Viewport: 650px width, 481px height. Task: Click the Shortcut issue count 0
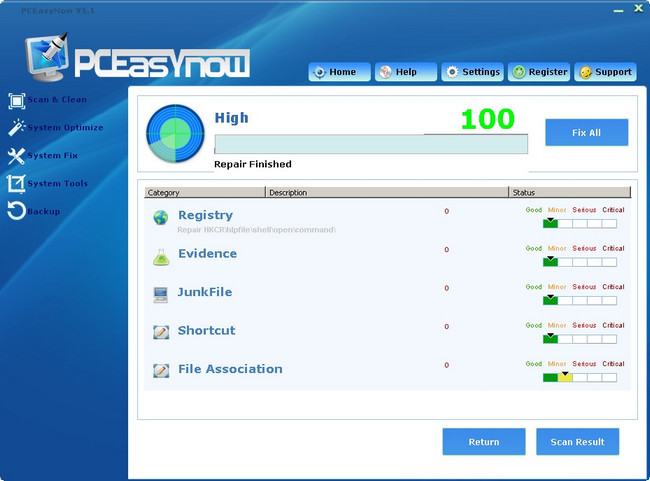coord(446,327)
